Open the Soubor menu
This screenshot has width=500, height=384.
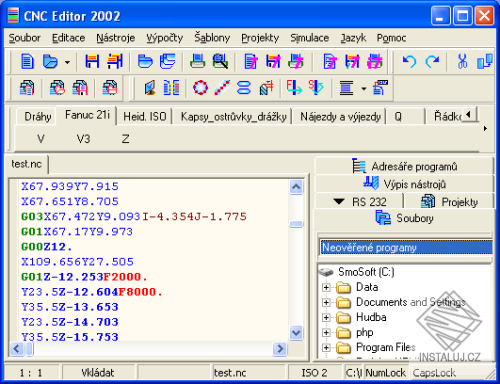pos(25,38)
